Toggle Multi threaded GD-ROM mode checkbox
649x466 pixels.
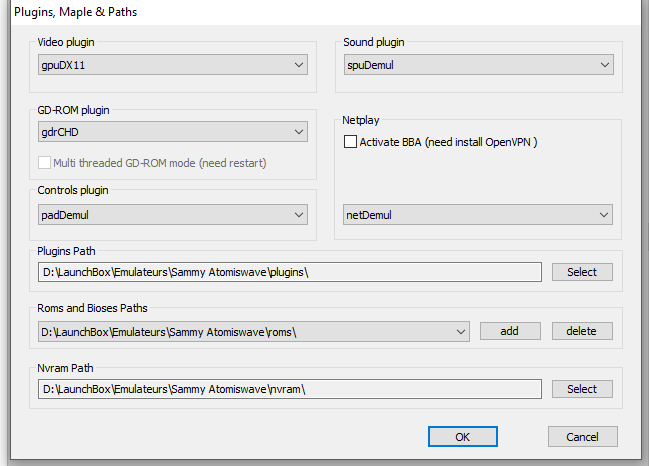click(44, 163)
